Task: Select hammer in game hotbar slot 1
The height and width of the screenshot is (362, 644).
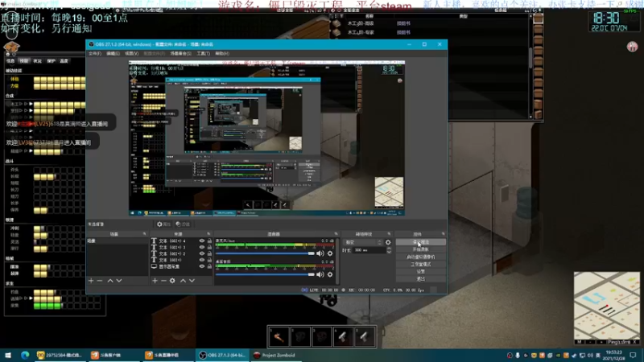Action: tap(279, 337)
